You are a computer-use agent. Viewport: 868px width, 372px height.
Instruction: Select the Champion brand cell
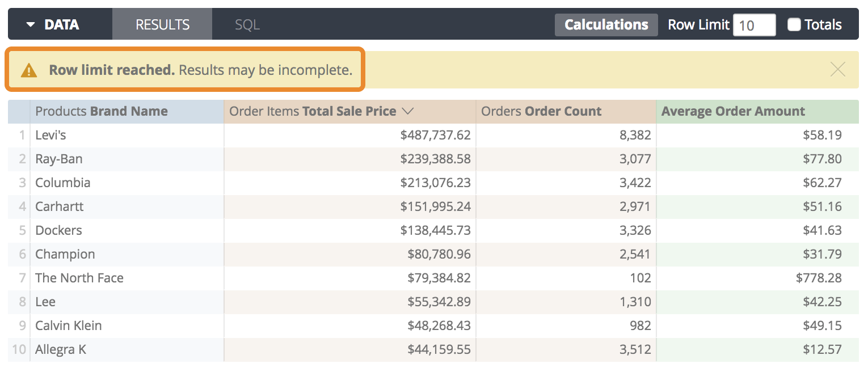click(x=127, y=254)
